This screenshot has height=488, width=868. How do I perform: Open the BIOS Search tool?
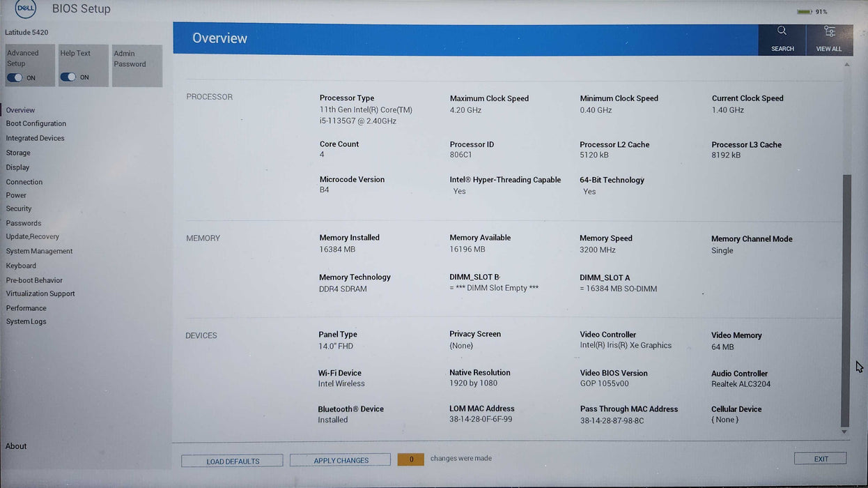pyautogui.click(x=782, y=38)
